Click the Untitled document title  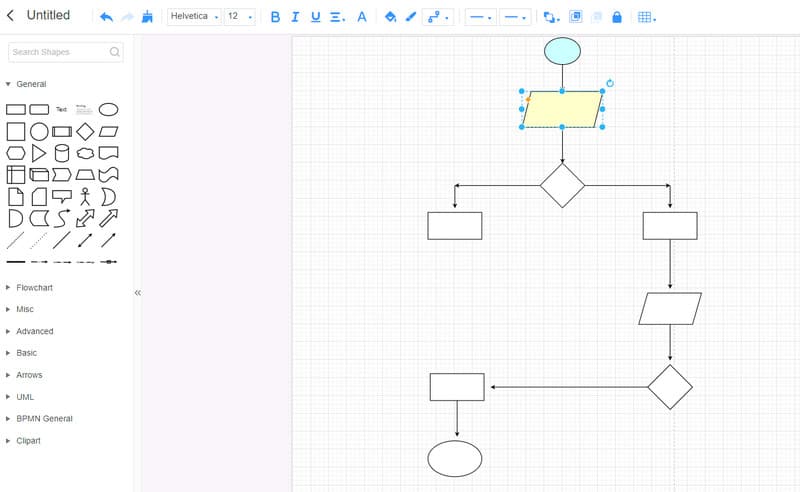[x=48, y=16]
